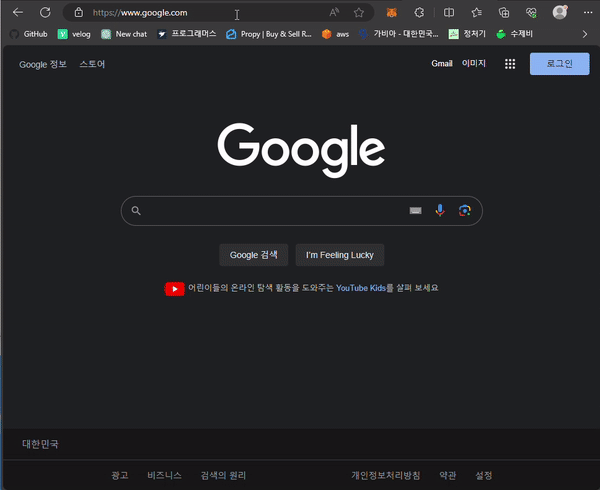600x490 pixels.
Task: Reload the page with refresh icon
Action: click(x=45, y=13)
